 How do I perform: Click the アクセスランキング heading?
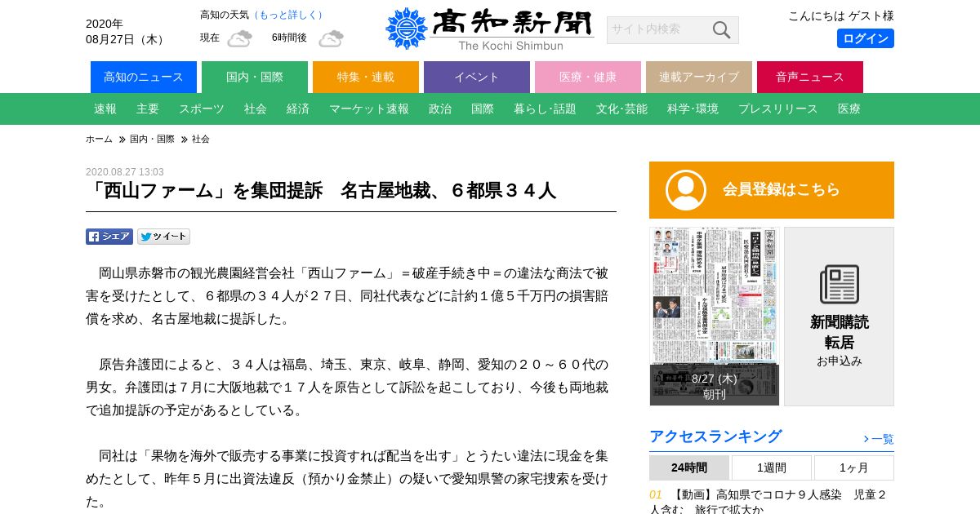(x=715, y=436)
